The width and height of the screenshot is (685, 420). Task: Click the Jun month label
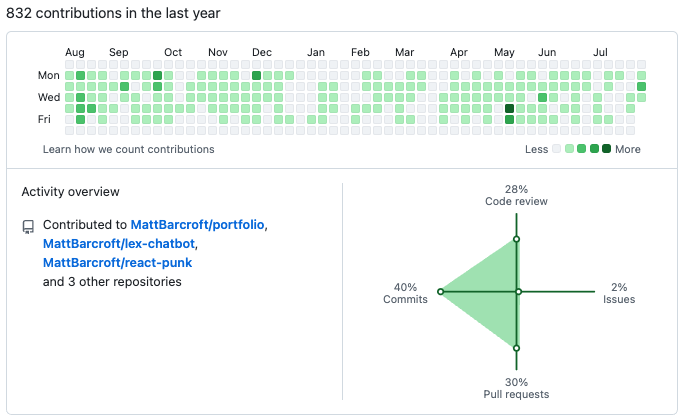547,52
